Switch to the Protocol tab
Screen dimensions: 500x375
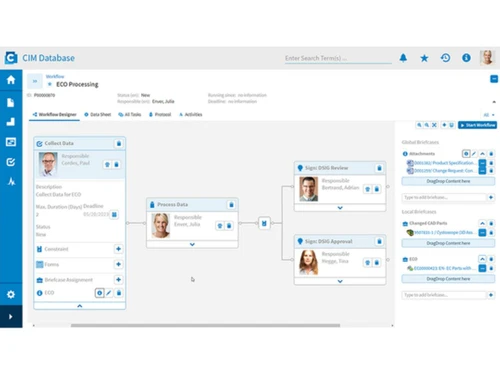point(160,115)
